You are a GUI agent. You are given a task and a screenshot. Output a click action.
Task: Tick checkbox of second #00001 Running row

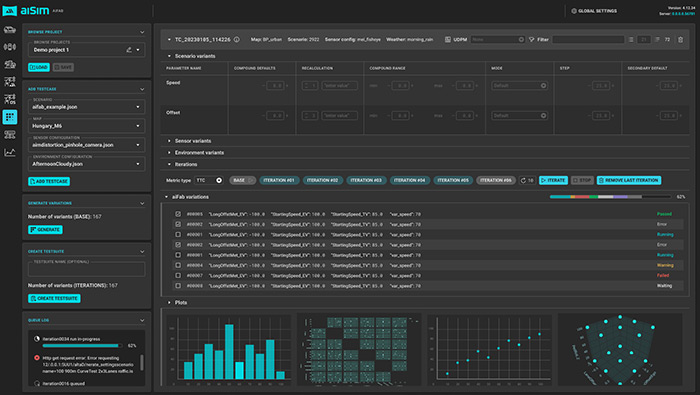tap(178, 255)
